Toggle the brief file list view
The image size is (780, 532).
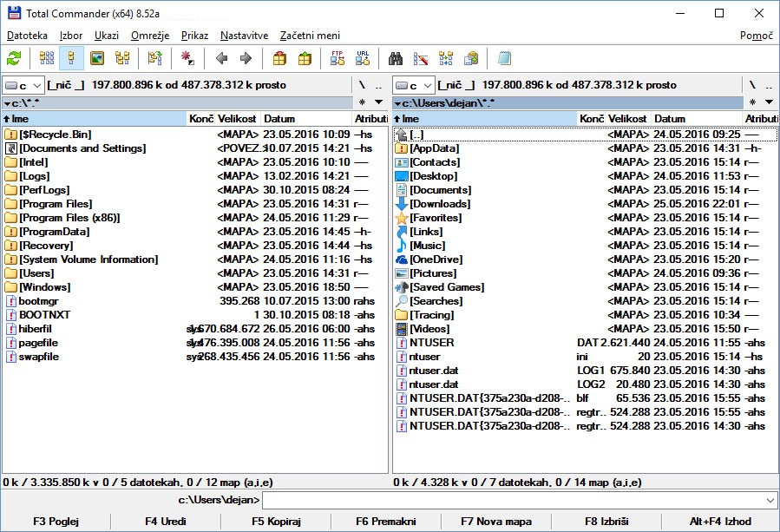(x=47, y=59)
